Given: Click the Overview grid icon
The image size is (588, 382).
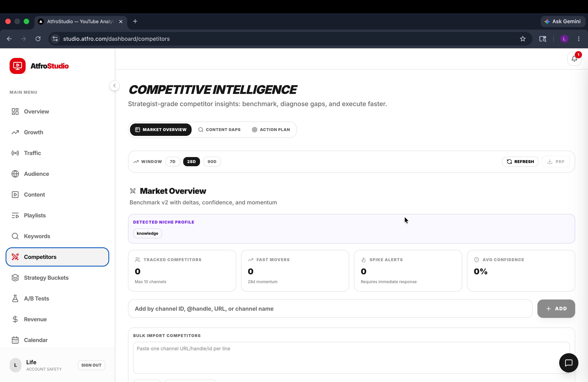Looking at the screenshot, I should coord(15,111).
